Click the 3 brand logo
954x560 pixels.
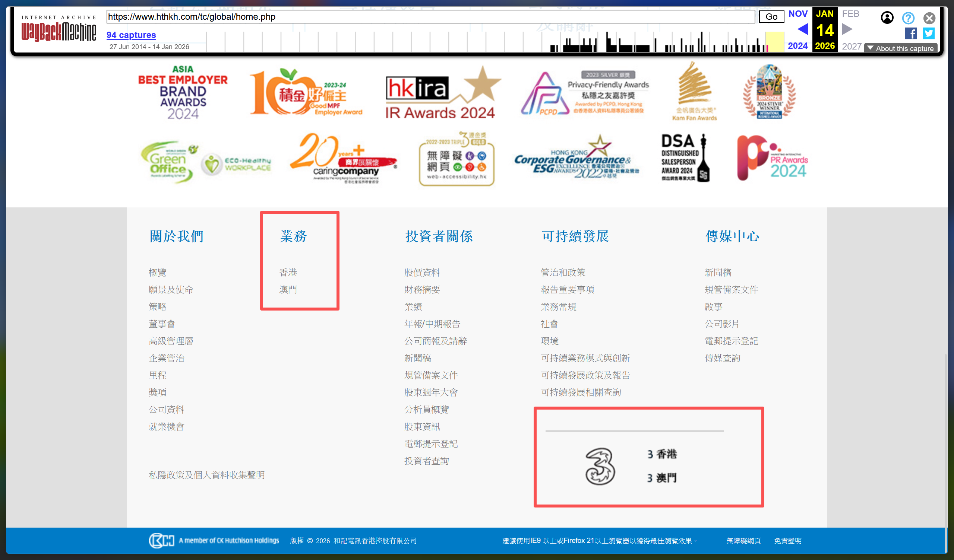600,466
